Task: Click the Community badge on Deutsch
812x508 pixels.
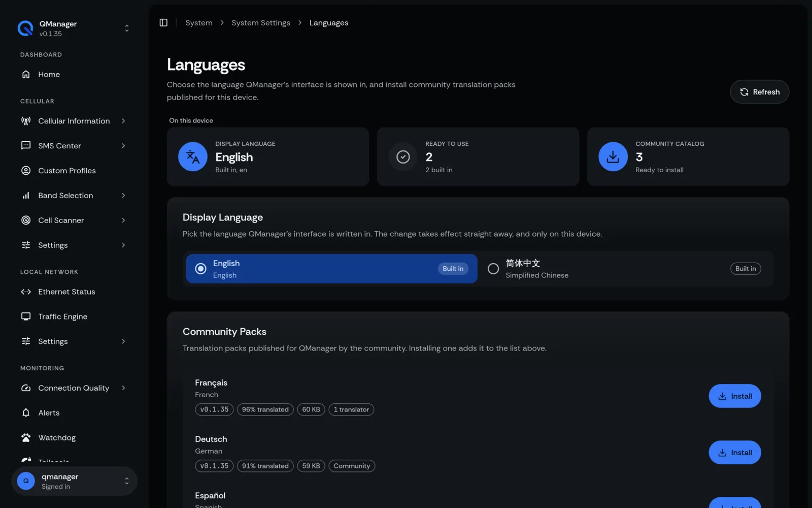Action: [x=352, y=466]
